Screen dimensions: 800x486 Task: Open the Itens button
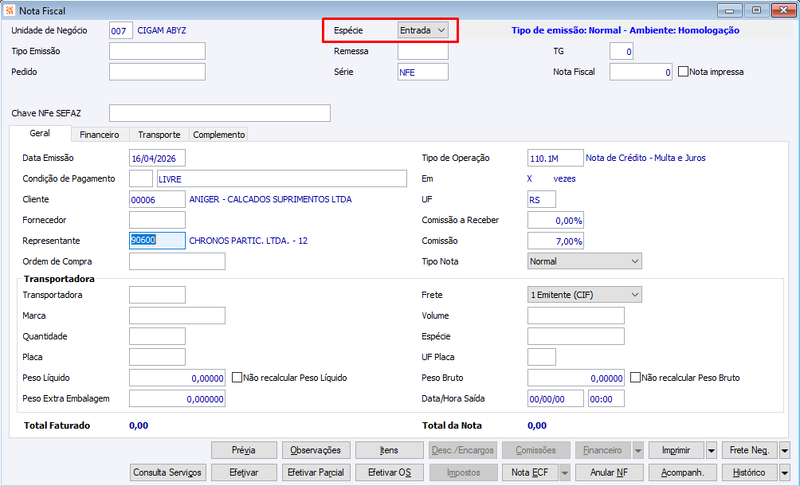[389, 450]
